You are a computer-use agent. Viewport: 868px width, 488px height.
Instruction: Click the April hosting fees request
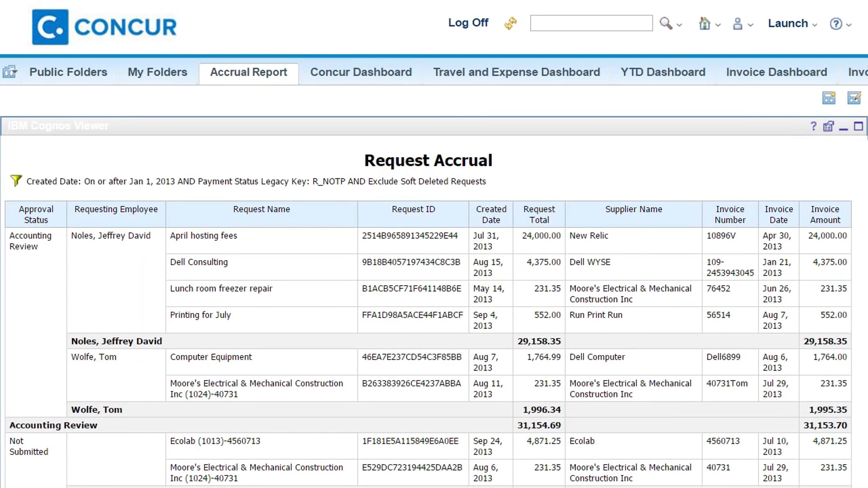coord(204,236)
